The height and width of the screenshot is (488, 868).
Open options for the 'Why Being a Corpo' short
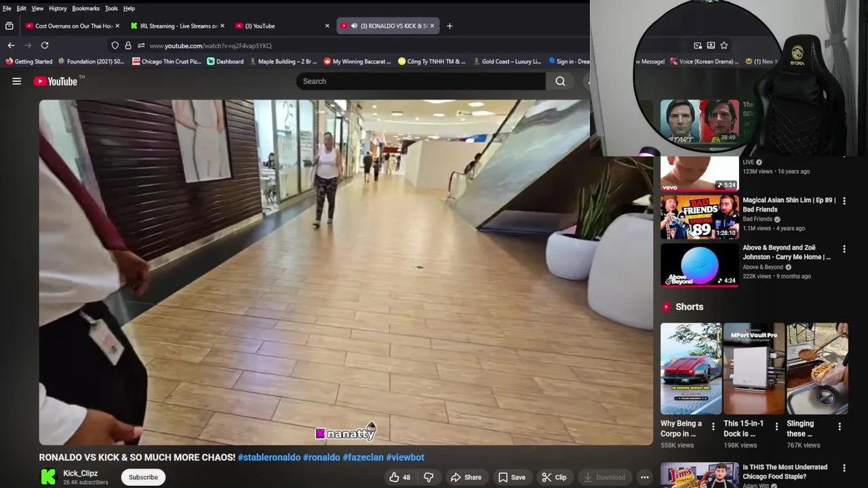(713, 426)
